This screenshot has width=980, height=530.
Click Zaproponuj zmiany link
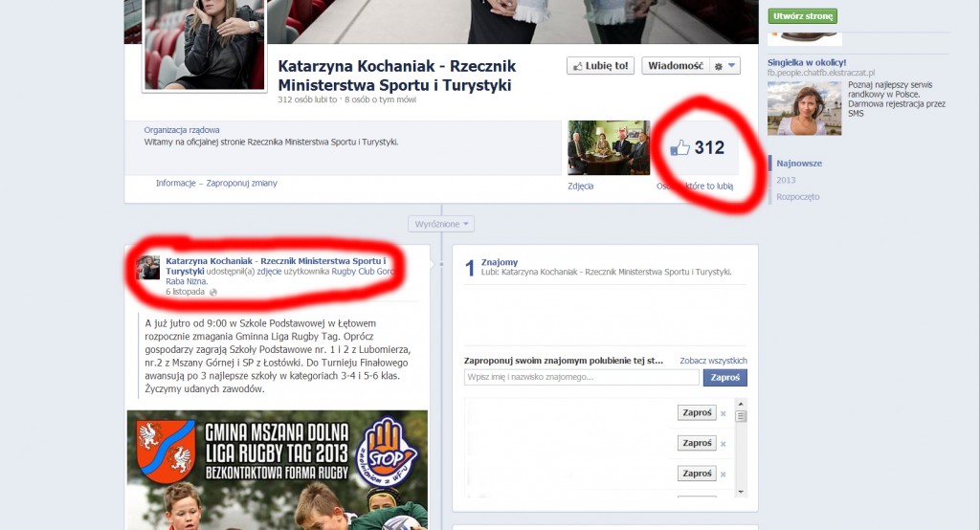pyautogui.click(x=242, y=183)
